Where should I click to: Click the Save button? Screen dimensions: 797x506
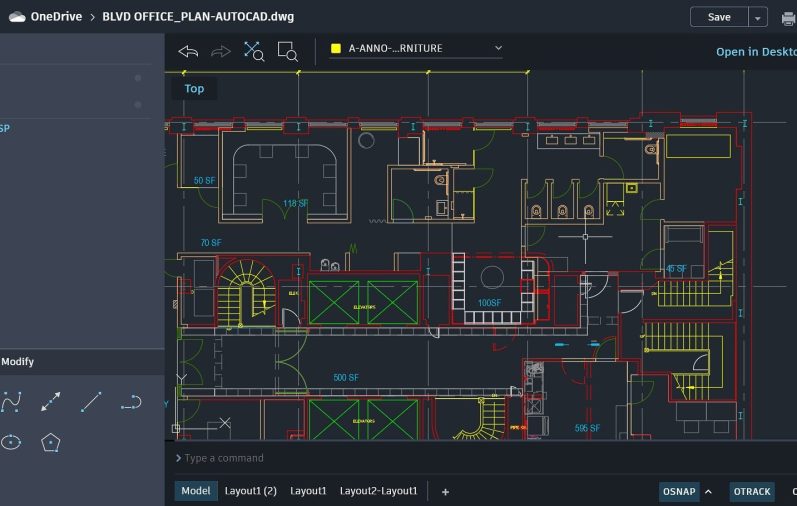[x=718, y=17]
